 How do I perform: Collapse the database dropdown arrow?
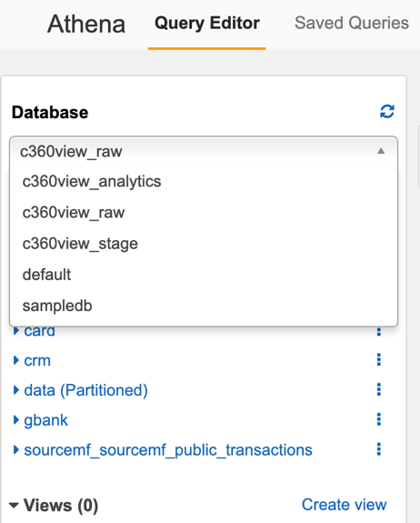(x=381, y=151)
